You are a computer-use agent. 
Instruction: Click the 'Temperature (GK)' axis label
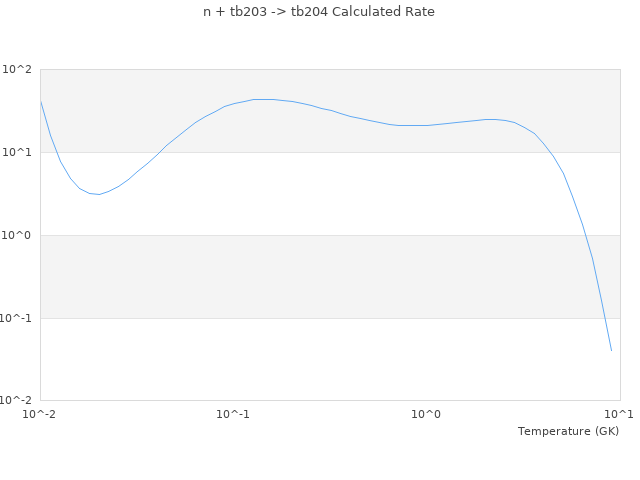[x=568, y=431]
